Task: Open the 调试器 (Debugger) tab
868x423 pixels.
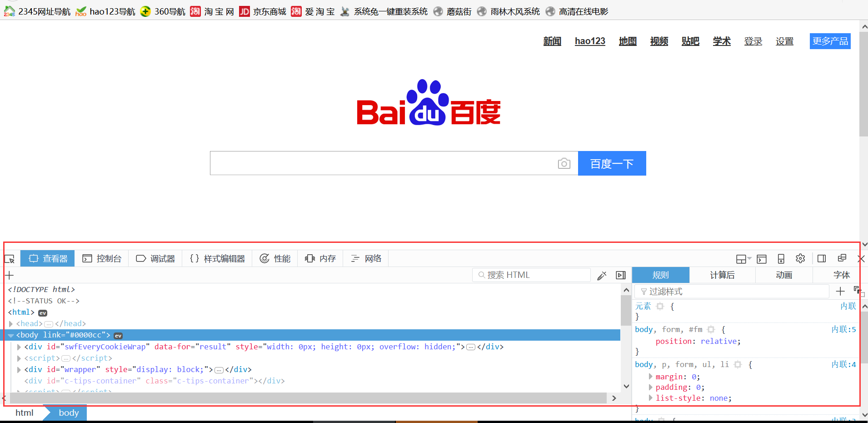Action: click(x=155, y=258)
